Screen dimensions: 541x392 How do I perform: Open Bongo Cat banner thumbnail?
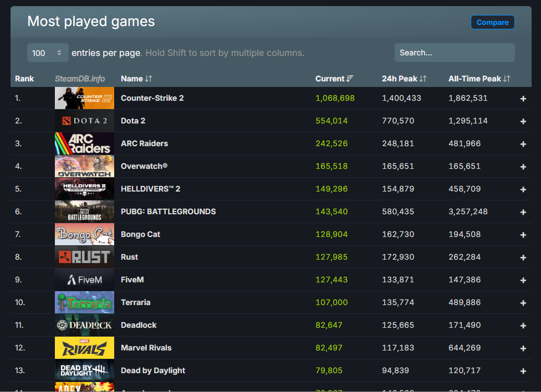(x=84, y=234)
